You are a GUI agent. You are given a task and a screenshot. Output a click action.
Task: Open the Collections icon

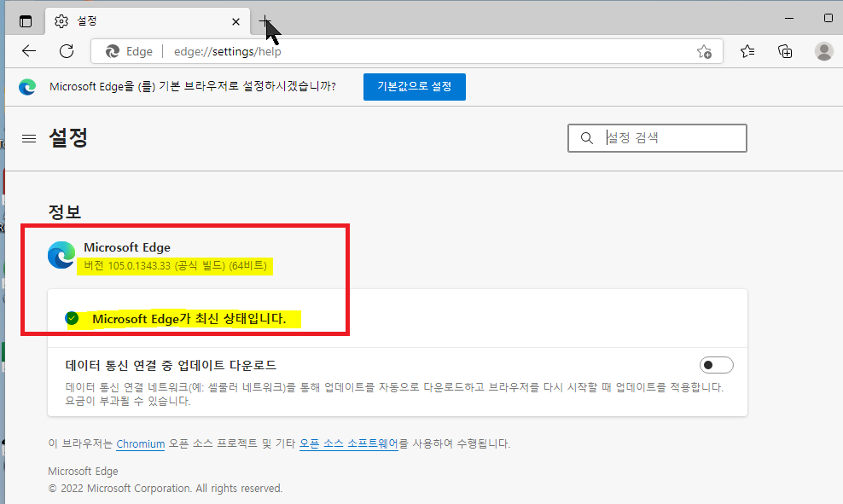(785, 51)
